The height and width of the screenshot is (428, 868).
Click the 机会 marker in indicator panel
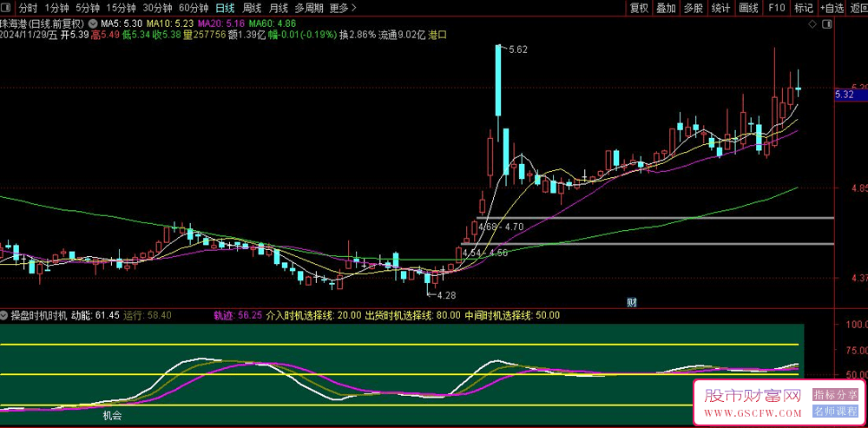click(x=112, y=415)
